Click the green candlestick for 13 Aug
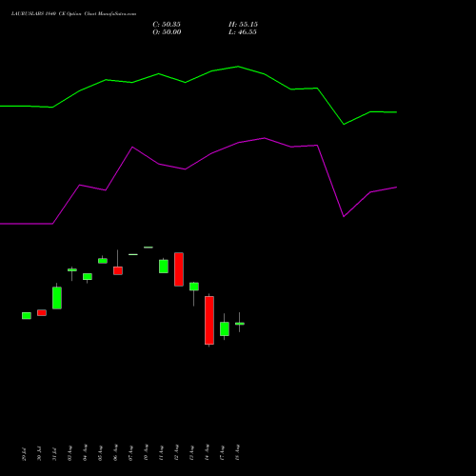This screenshot has width=476, height=476. click(194, 287)
